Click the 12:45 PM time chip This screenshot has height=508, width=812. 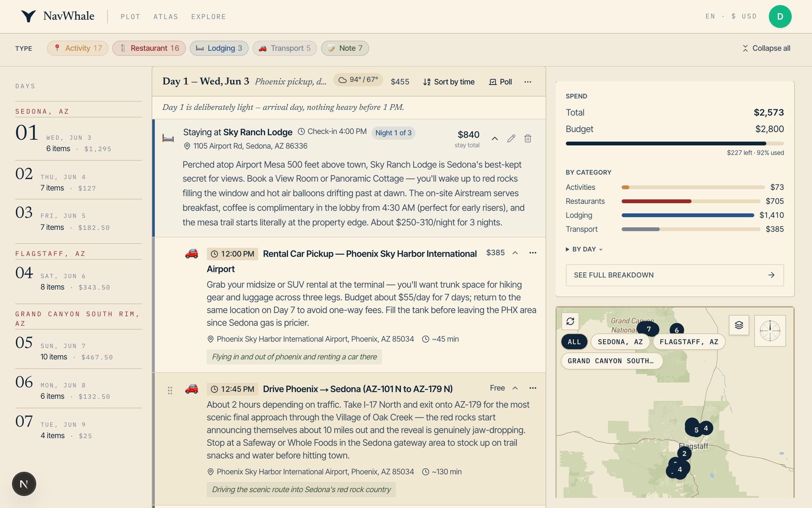click(232, 389)
